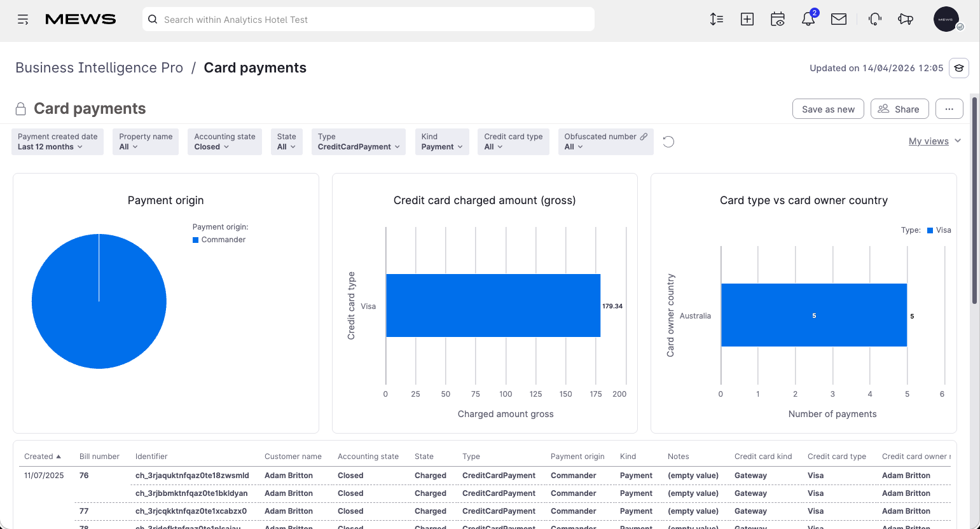This screenshot has height=529, width=980.
Task: Click the Identifier column header
Action: [x=151, y=457]
